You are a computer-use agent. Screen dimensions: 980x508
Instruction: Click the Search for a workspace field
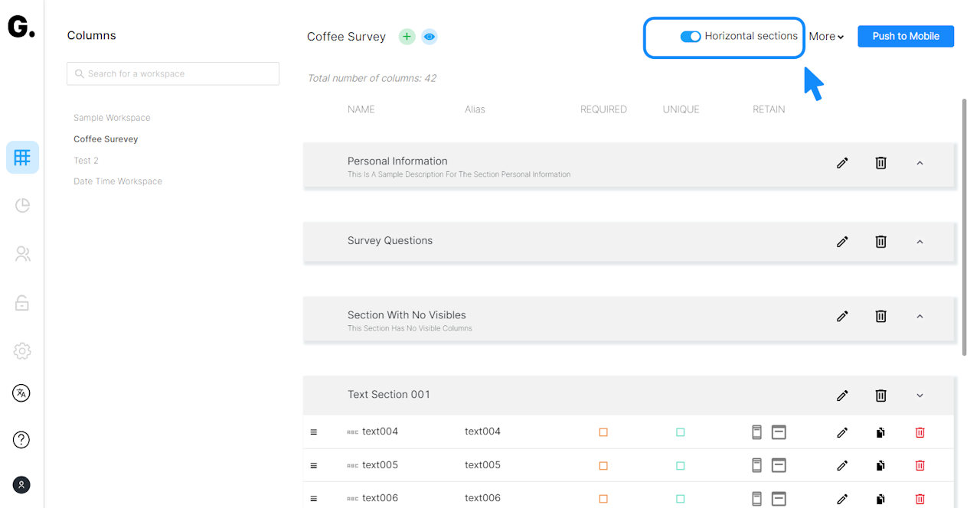point(173,74)
